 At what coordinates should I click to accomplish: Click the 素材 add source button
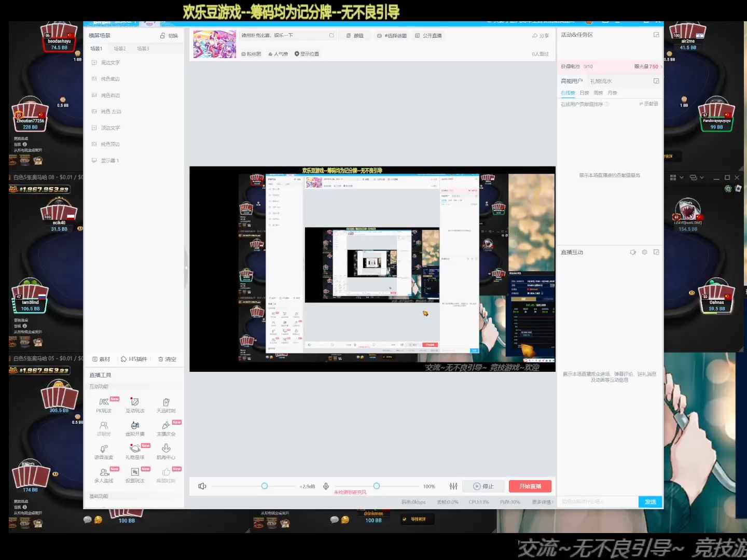(101, 359)
